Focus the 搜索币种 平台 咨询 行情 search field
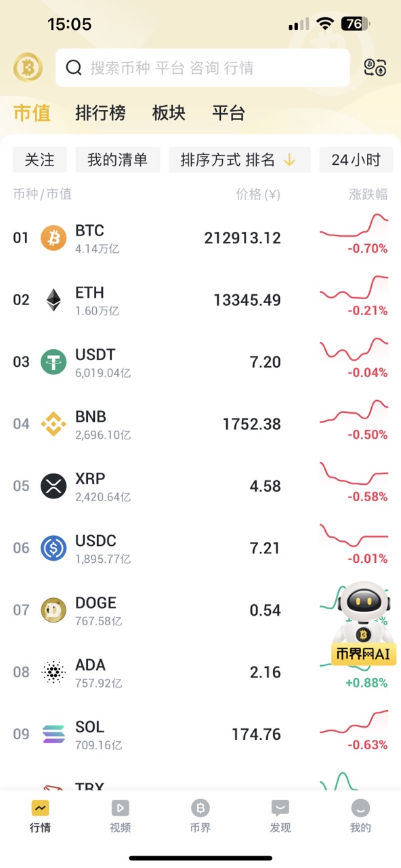This screenshot has height=868, width=401. tap(203, 68)
